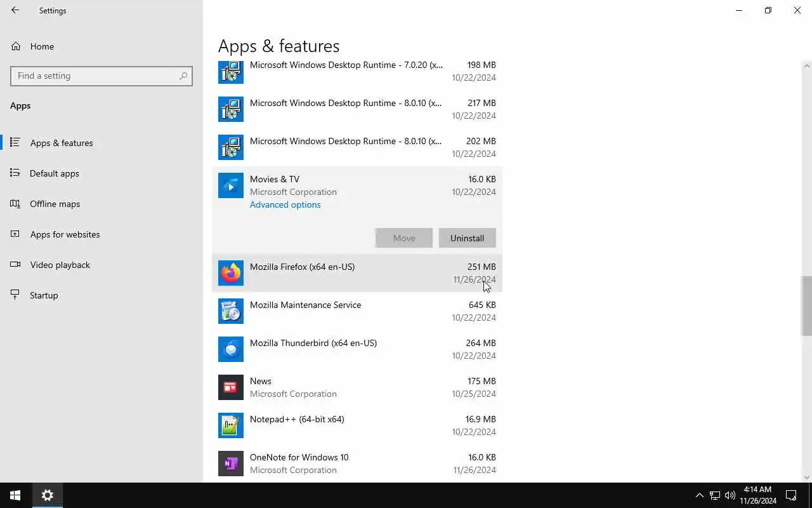
Task: Click the Notepad++ app icon
Action: coord(231,425)
